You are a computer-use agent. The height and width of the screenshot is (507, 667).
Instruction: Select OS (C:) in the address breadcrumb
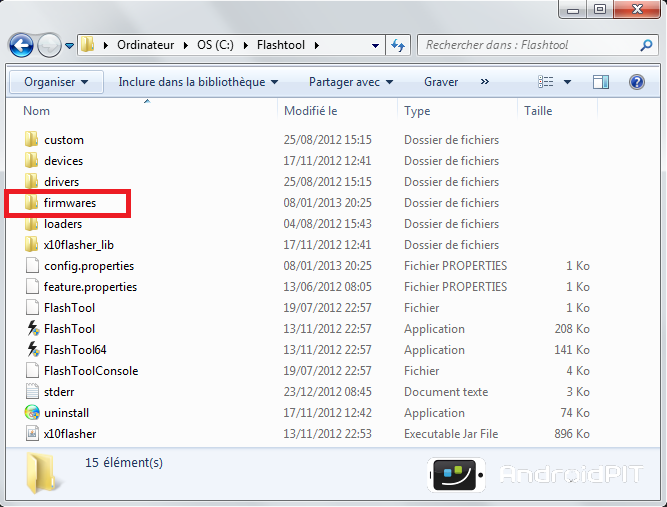click(215, 45)
